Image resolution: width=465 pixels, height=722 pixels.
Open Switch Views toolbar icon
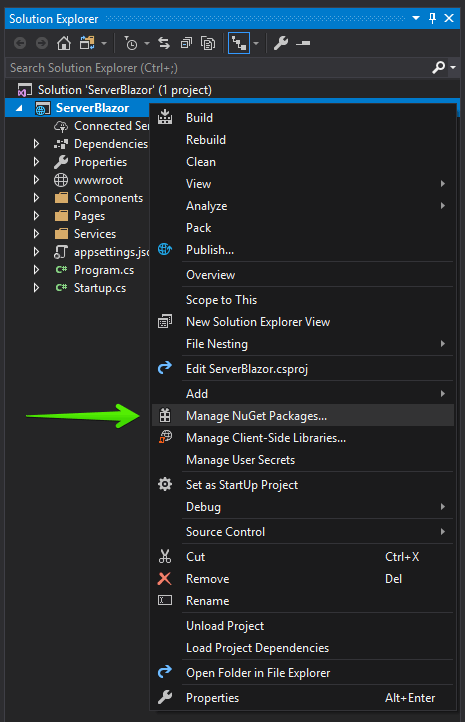[x=87, y=43]
